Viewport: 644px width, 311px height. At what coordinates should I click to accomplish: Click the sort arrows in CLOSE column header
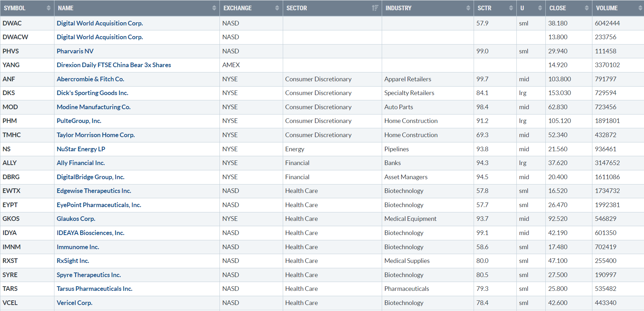point(586,8)
